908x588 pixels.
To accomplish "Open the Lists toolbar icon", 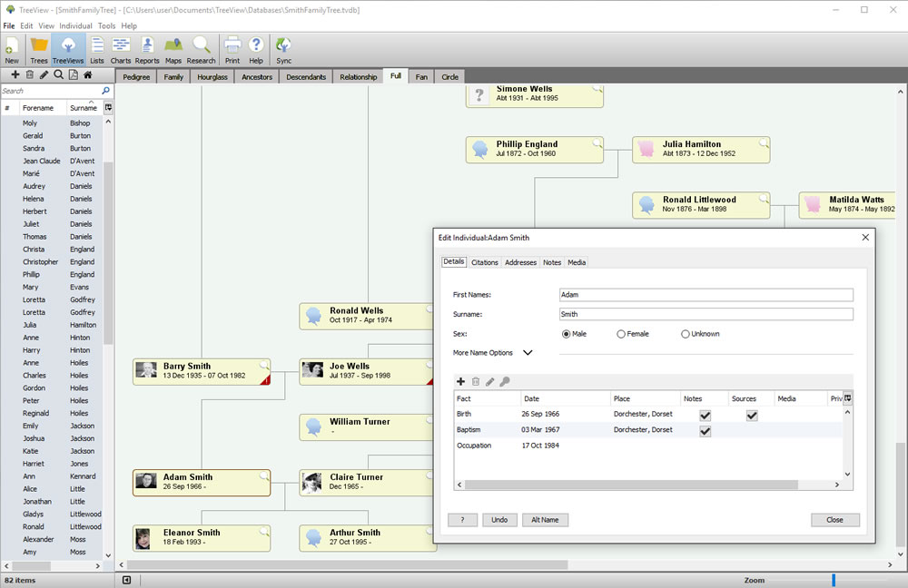I will click(x=97, y=50).
